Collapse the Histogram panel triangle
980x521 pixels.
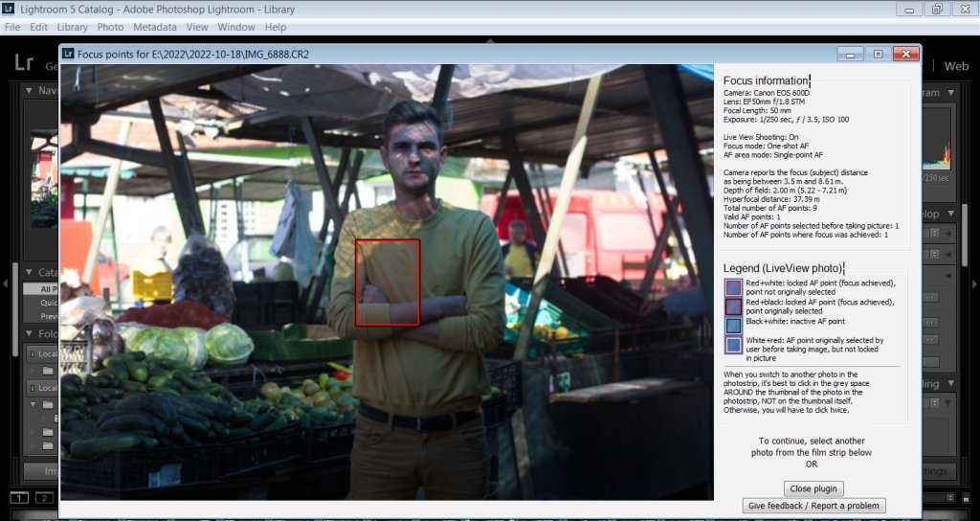950,93
